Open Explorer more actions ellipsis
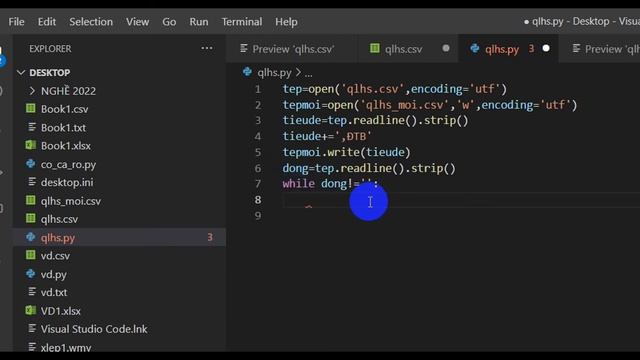 207,49
